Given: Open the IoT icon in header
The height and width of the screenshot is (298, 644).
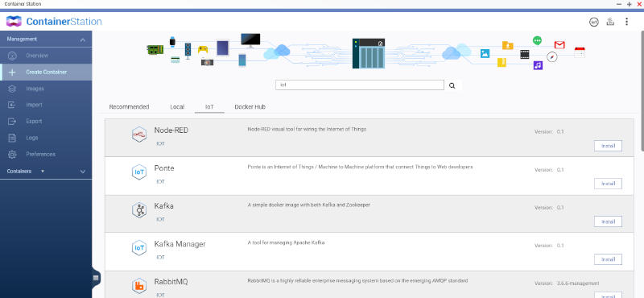Looking at the screenshot, I should (593, 22).
